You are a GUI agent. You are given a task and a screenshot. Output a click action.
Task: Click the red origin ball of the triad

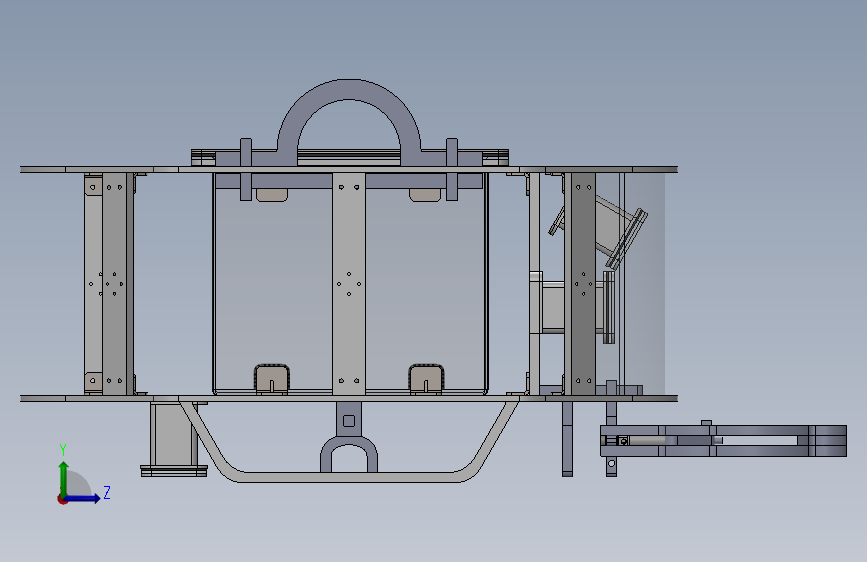coord(62,499)
